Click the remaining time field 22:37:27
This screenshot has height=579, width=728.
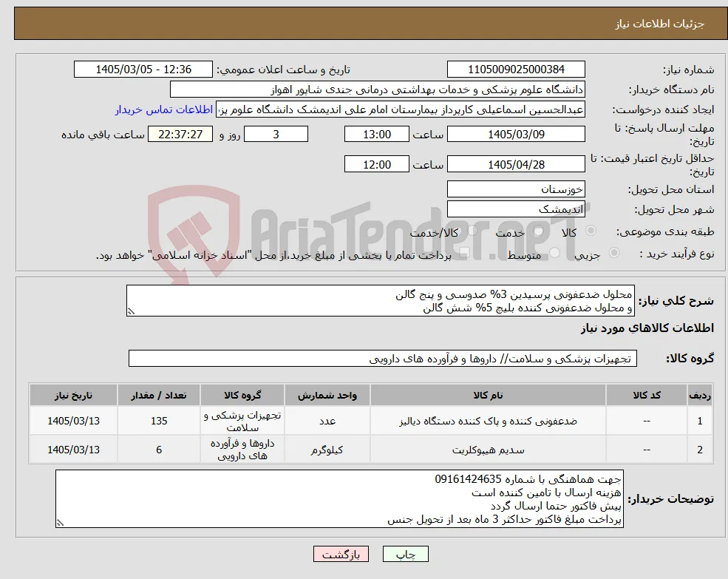(180, 135)
